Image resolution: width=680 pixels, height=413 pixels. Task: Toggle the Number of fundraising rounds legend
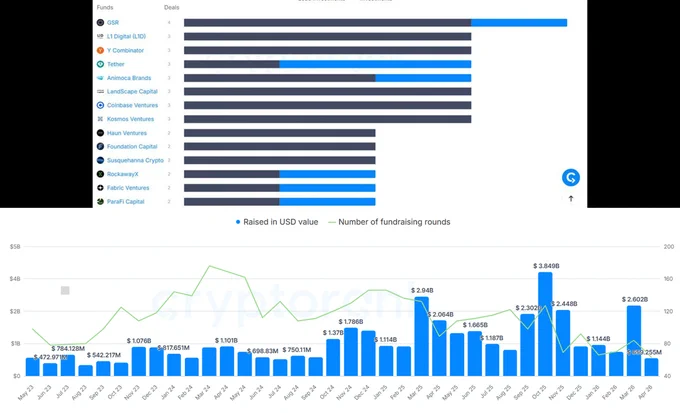tap(389, 222)
